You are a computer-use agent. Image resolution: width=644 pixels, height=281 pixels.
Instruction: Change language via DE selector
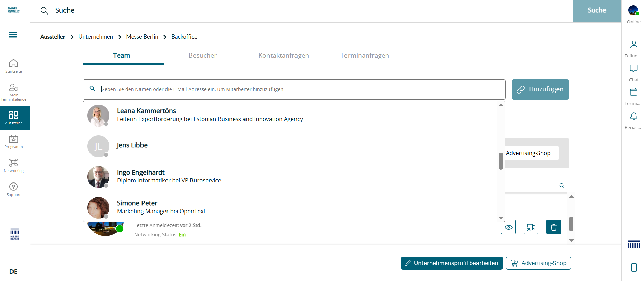pyautogui.click(x=14, y=272)
